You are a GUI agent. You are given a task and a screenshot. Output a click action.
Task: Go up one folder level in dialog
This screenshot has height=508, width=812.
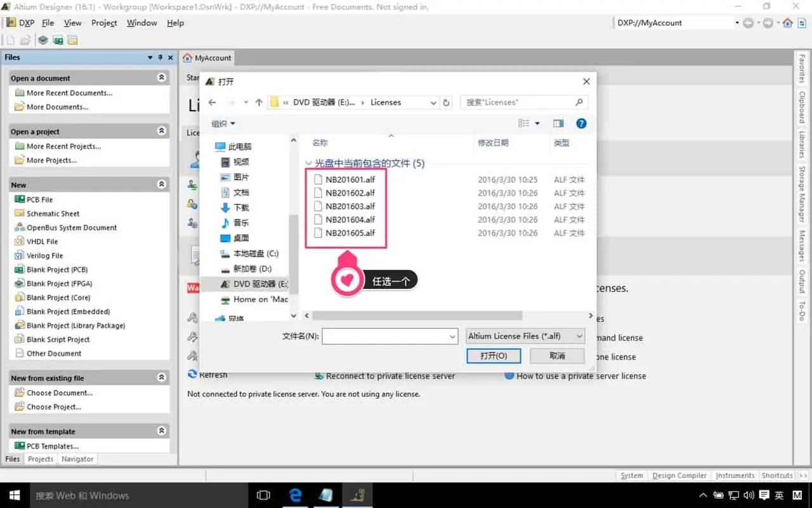259,102
